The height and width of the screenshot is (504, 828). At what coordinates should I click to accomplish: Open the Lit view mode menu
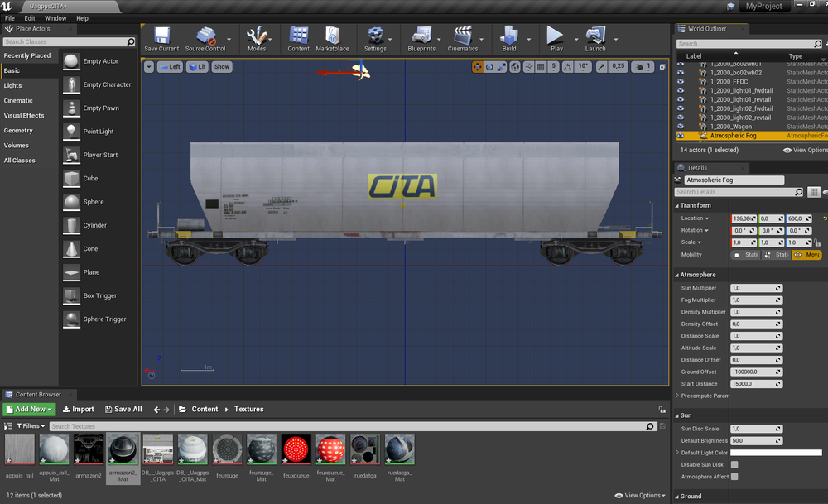coord(197,67)
